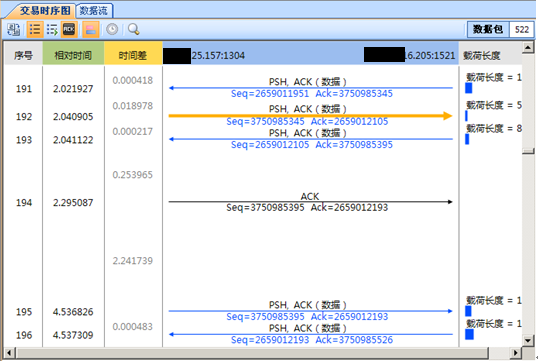Click relative time 2.295087
Viewport: 538px width, 363px height.
click(x=73, y=203)
